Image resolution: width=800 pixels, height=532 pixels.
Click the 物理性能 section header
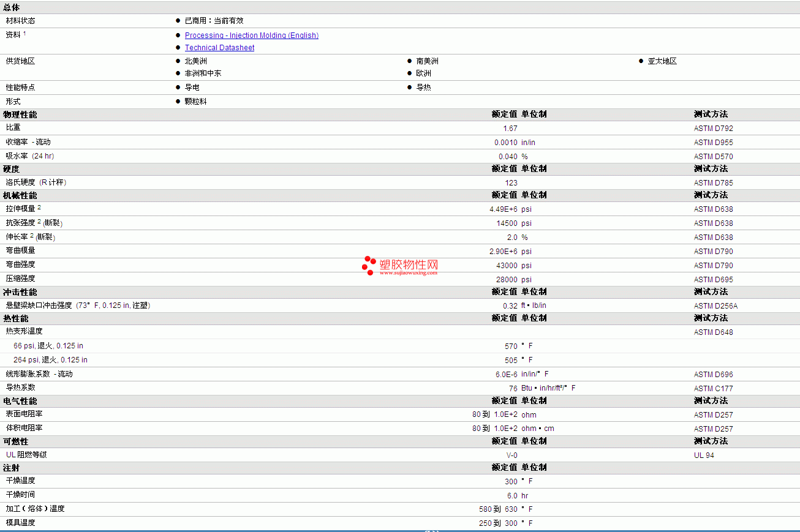[20, 114]
